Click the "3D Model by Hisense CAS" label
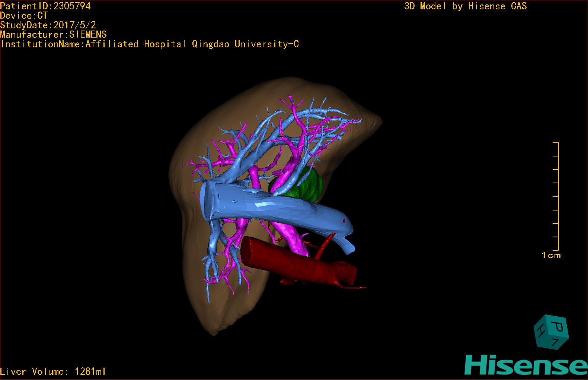 click(x=466, y=6)
